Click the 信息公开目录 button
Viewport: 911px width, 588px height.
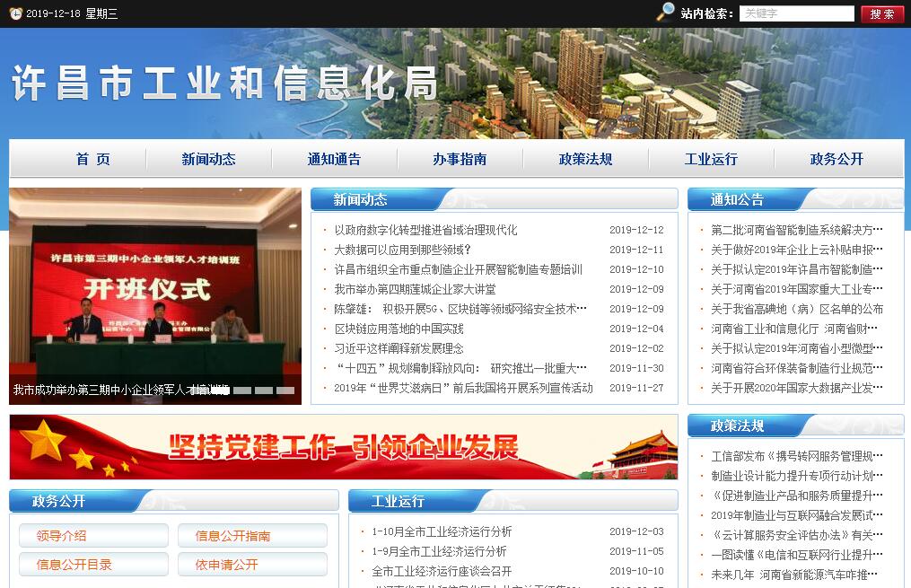93,564
